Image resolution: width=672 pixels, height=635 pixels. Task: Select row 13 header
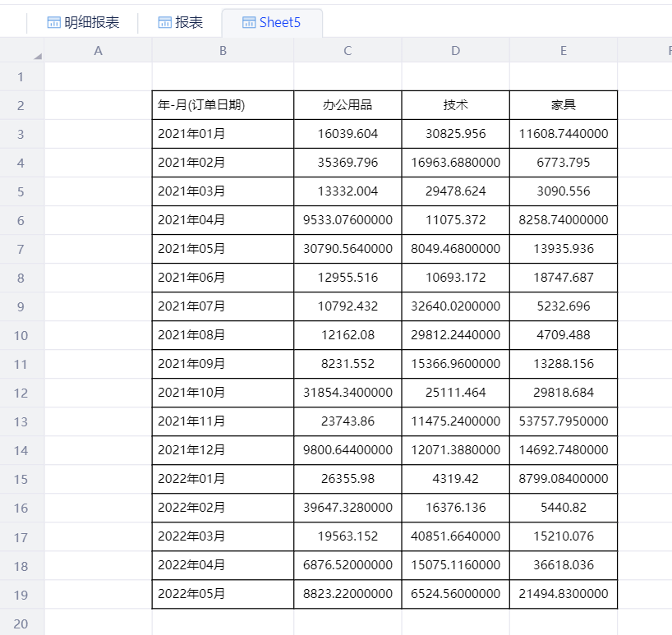pos(21,421)
